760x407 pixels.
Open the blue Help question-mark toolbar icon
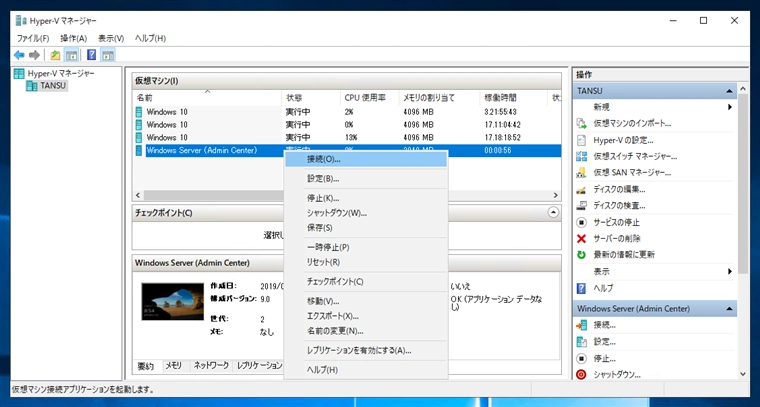click(x=92, y=55)
